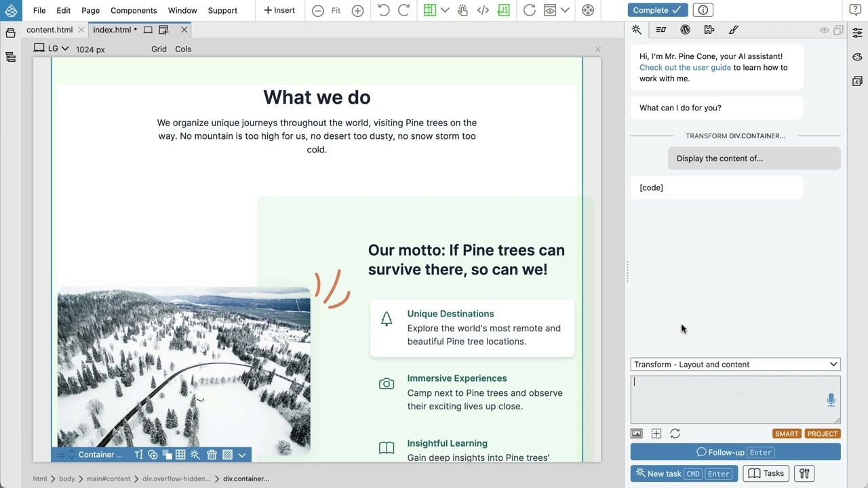Click the 'Display the content of...' message
The width and height of the screenshot is (868, 488).
754,159
